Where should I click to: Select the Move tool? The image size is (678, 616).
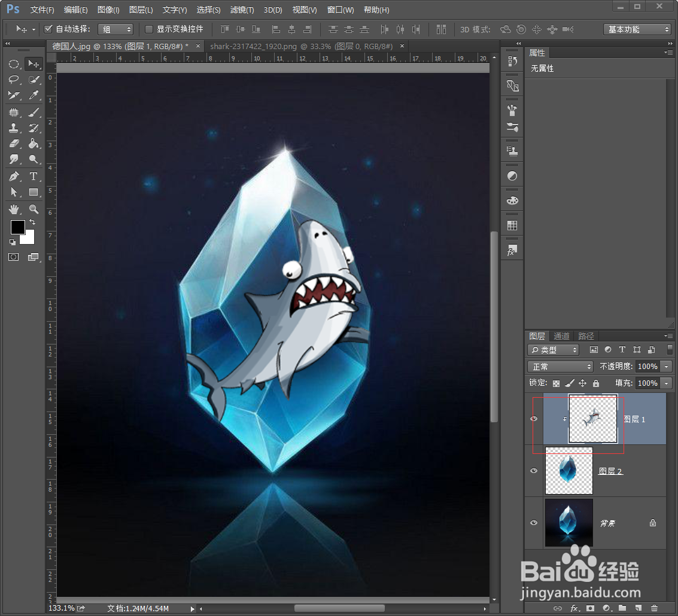pyautogui.click(x=34, y=65)
